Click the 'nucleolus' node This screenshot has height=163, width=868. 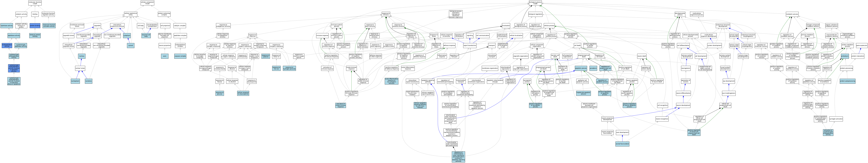89,81
